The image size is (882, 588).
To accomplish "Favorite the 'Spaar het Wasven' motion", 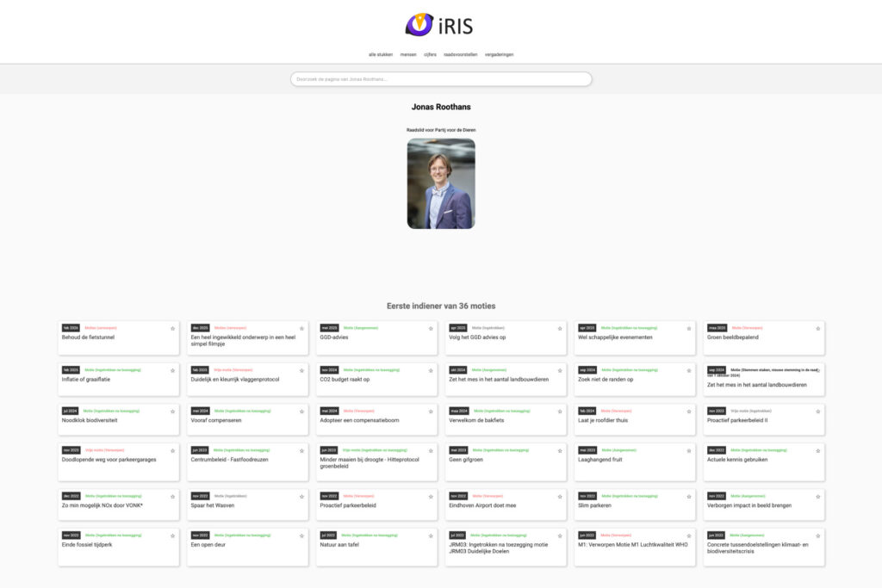I will (x=301, y=496).
